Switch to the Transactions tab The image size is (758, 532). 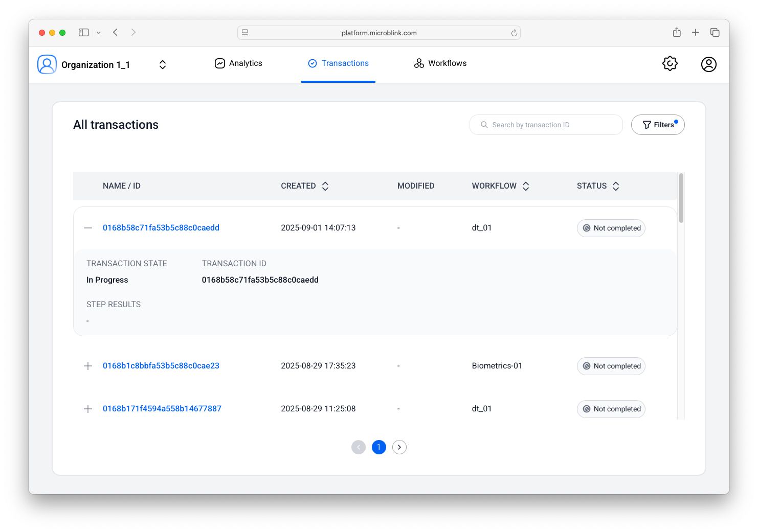(345, 63)
